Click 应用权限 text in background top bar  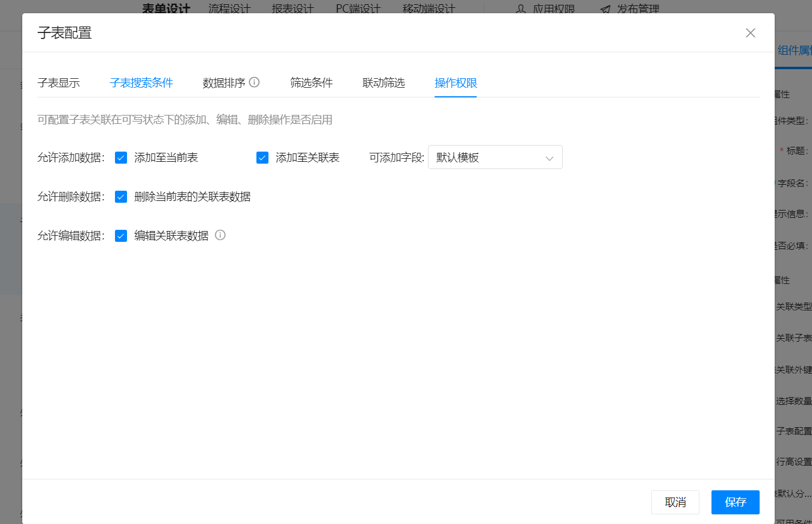[554, 9]
